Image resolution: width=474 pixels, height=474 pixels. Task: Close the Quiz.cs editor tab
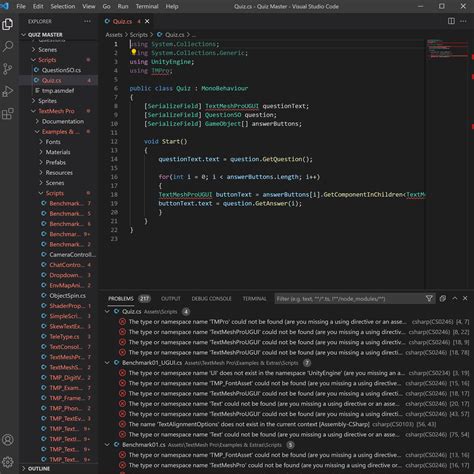(147, 21)
